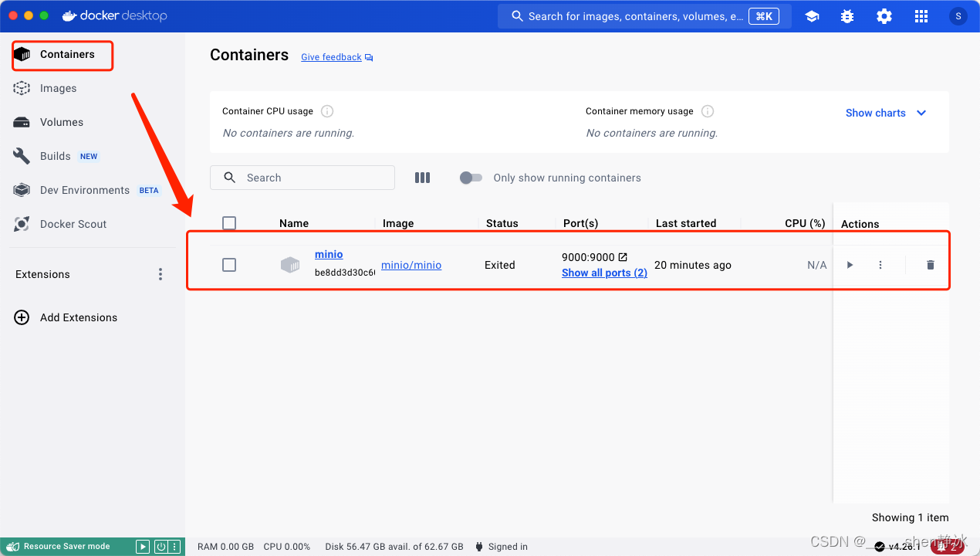This screenshot has height=556, width=980.
Task: Click the Signed in plug status
Action: pyautogui.click(x=502, y=547)
